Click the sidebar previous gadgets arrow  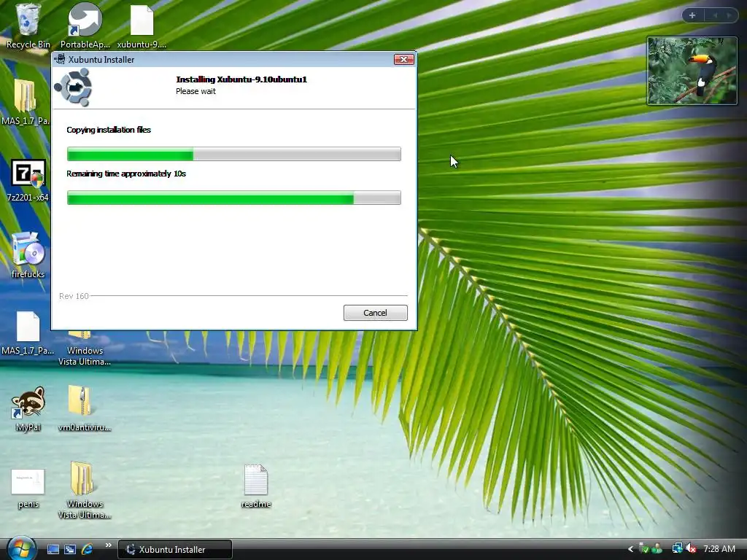click(715, 15)
